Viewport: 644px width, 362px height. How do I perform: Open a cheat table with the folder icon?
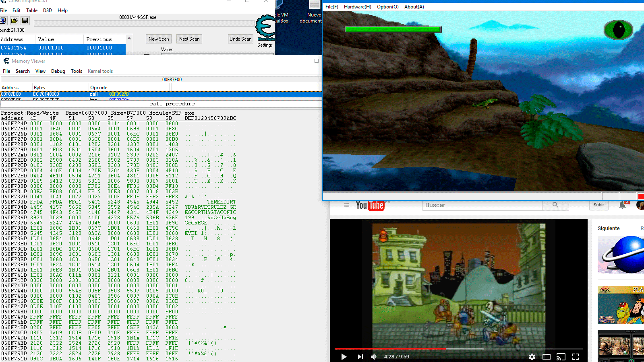[x=14, y=21]
